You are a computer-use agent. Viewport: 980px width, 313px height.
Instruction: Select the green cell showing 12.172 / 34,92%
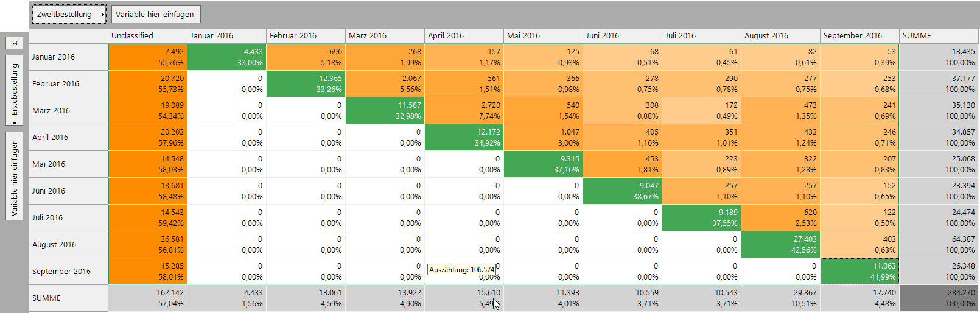464,137
